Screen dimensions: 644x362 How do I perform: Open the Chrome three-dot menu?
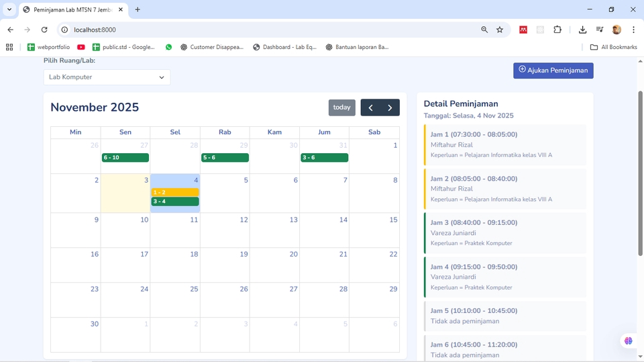pos(634,30)
